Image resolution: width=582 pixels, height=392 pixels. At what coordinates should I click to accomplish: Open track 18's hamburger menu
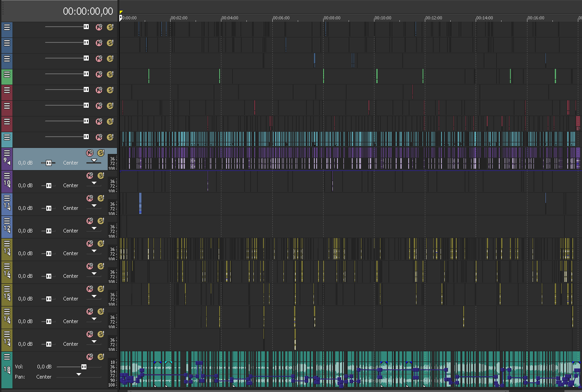coord(7,357)
